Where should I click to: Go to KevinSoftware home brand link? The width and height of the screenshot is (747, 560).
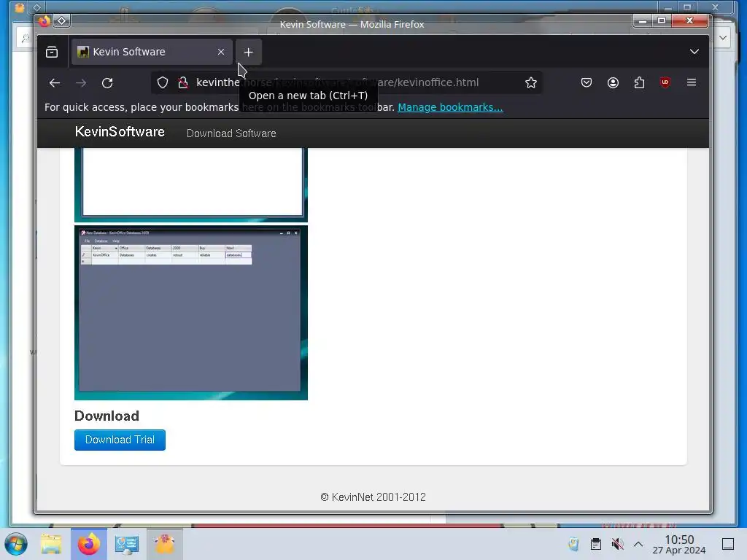120,132
